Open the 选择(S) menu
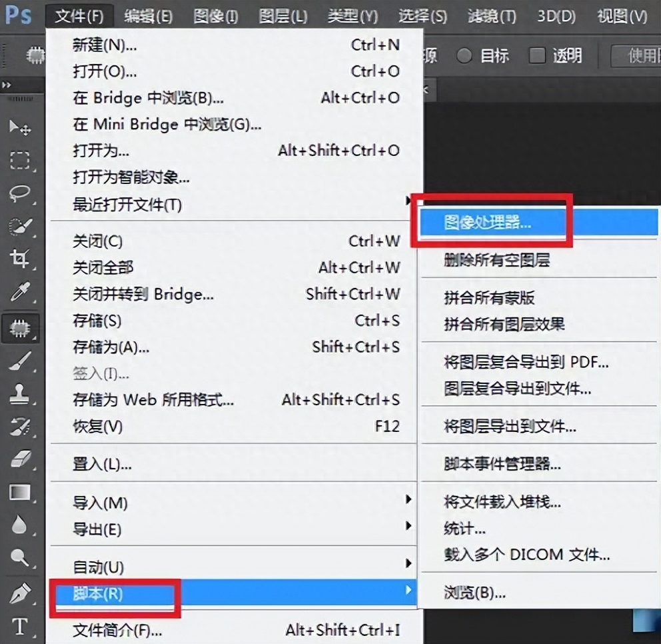661x644 pixels. [423, 17]
